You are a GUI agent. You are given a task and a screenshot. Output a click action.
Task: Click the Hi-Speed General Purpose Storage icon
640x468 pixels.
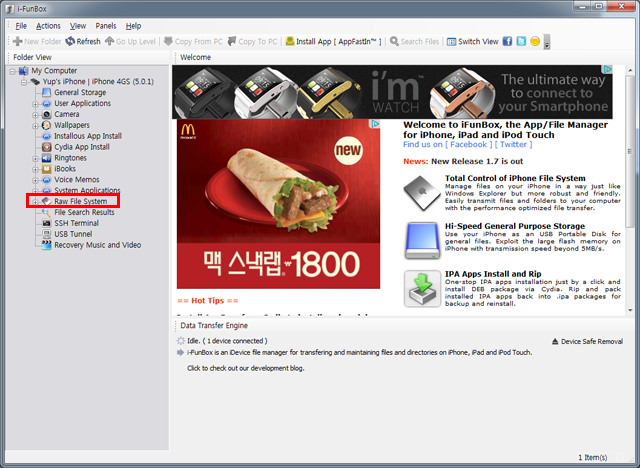tap(422, 241)
